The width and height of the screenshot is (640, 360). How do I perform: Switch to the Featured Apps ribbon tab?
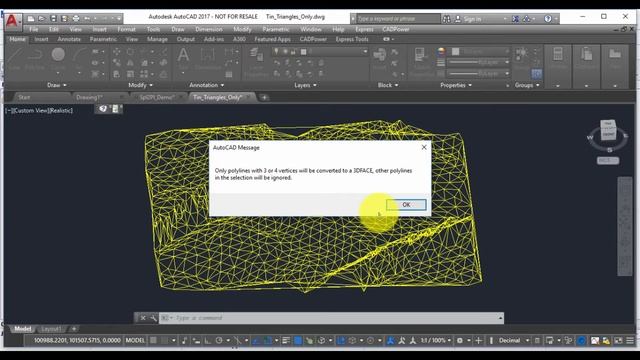(272, 39)
